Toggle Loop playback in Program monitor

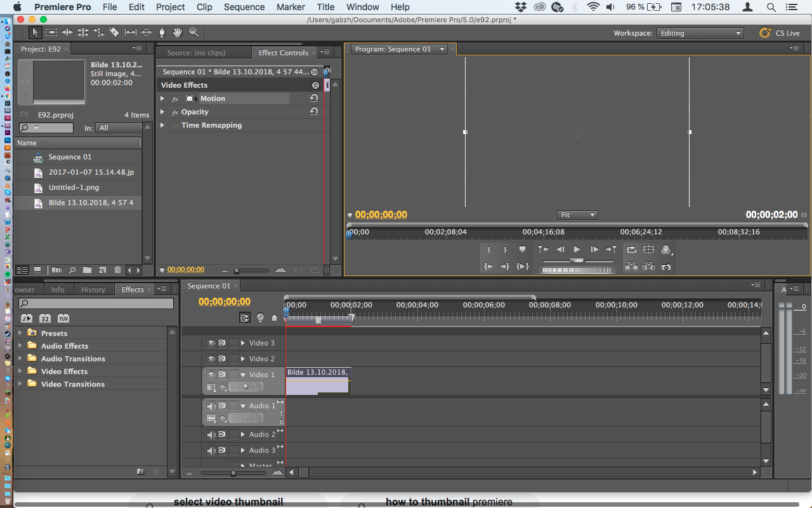tap(631, 250)
